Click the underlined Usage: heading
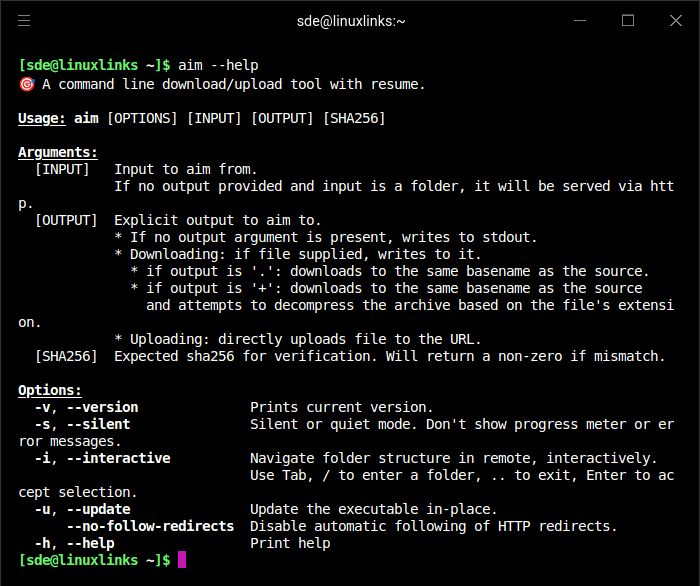Image resolution: width=700 pixels, height=586 pixels. click(42, 118)
